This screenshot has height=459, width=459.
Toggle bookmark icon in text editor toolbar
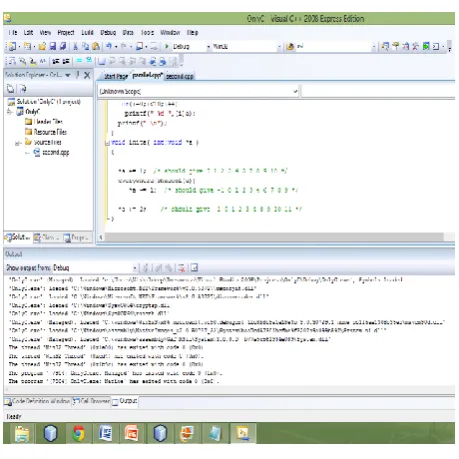(102, 61)
